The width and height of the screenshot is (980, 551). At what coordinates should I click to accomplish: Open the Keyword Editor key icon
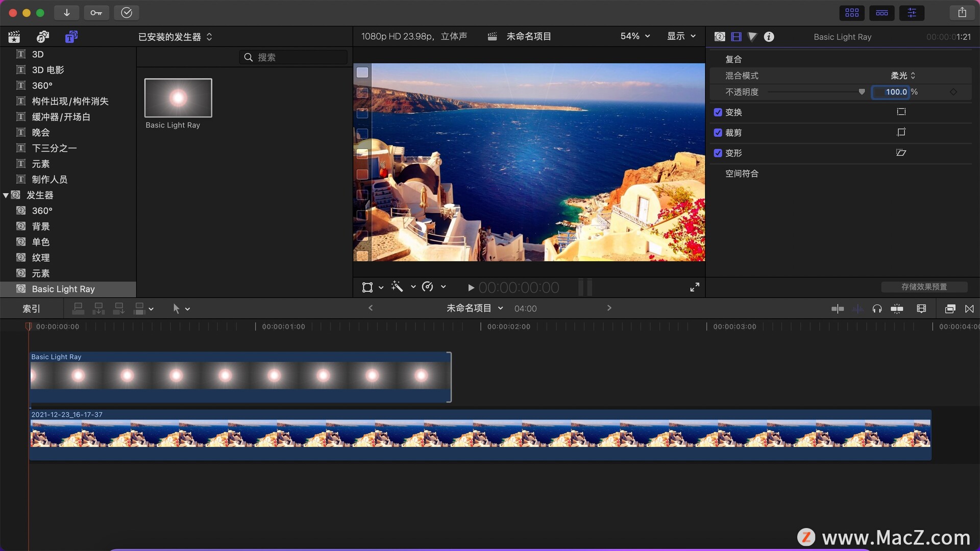tap(96, 13)
